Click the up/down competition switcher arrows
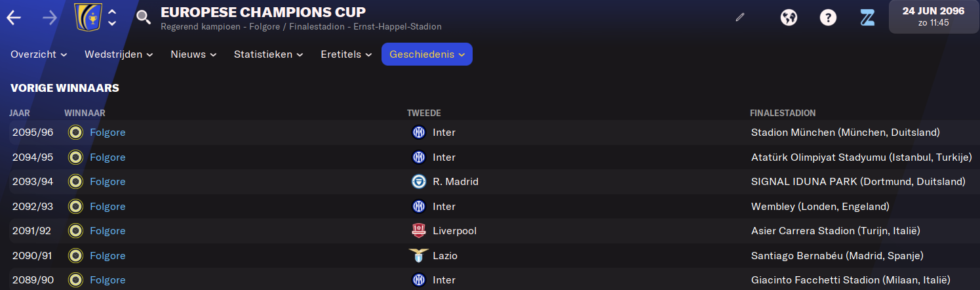 coord(112,18)
